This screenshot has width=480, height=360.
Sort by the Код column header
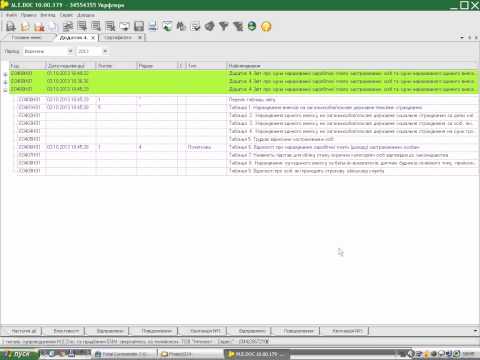[27, 66]
